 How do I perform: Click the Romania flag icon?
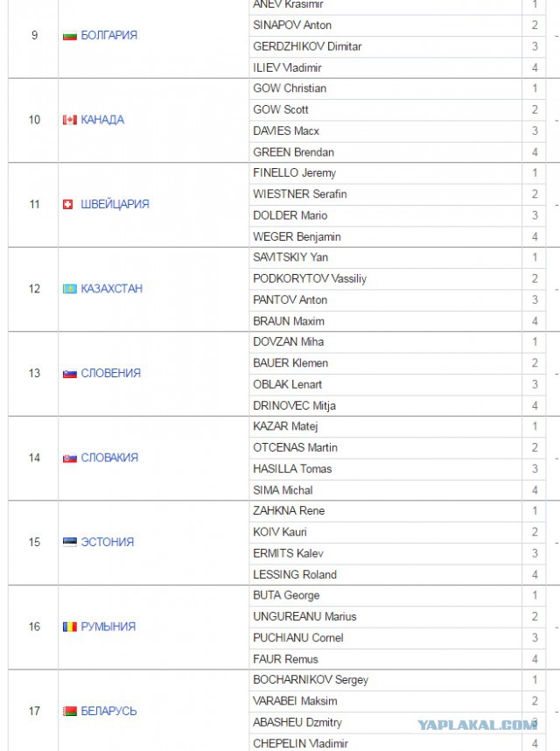70,627
